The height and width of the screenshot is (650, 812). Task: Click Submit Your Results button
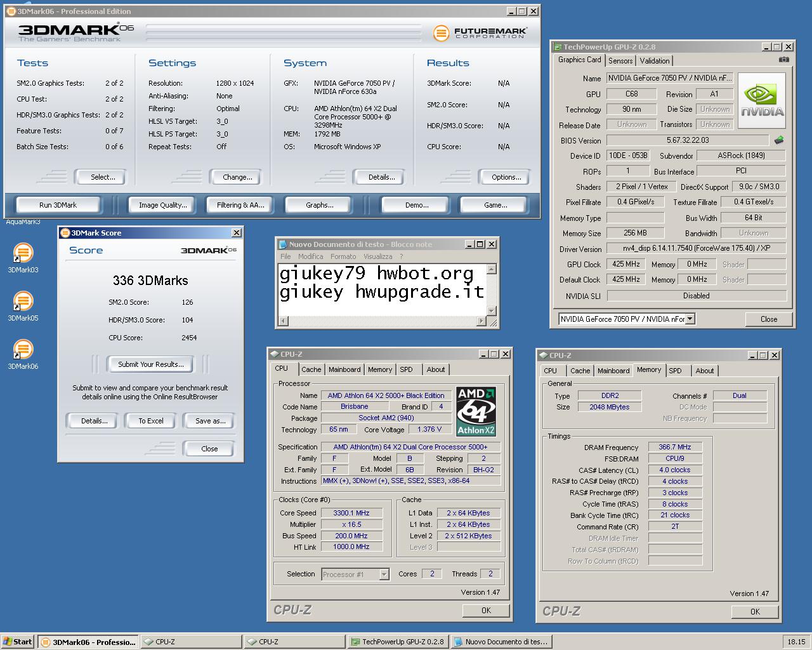[x=150, y=364]
